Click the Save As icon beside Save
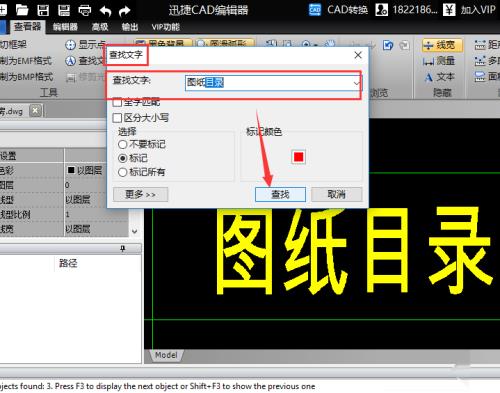 [x=64, y=10]
